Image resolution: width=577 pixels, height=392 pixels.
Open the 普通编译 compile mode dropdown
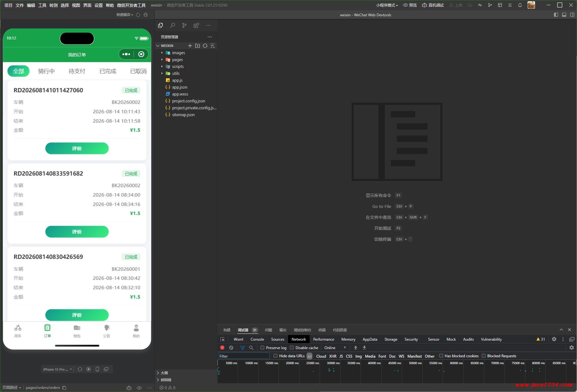(125, 15)
